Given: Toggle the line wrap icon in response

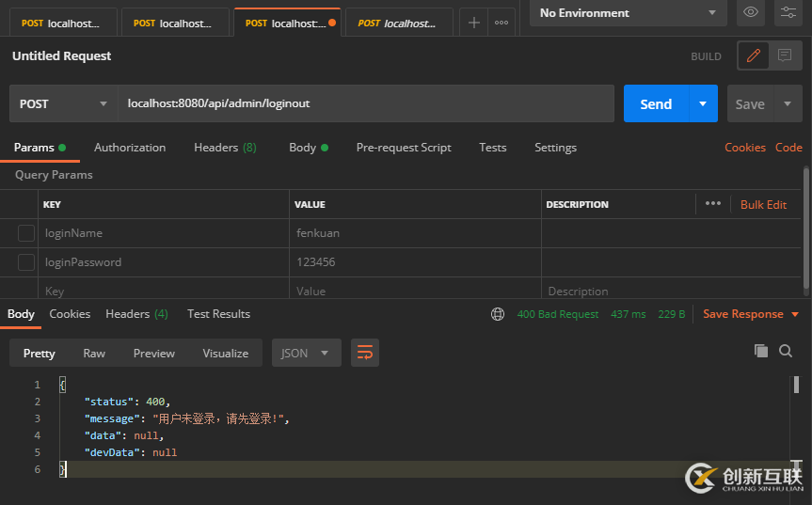Looking at the screenshot, I should 364,353.
